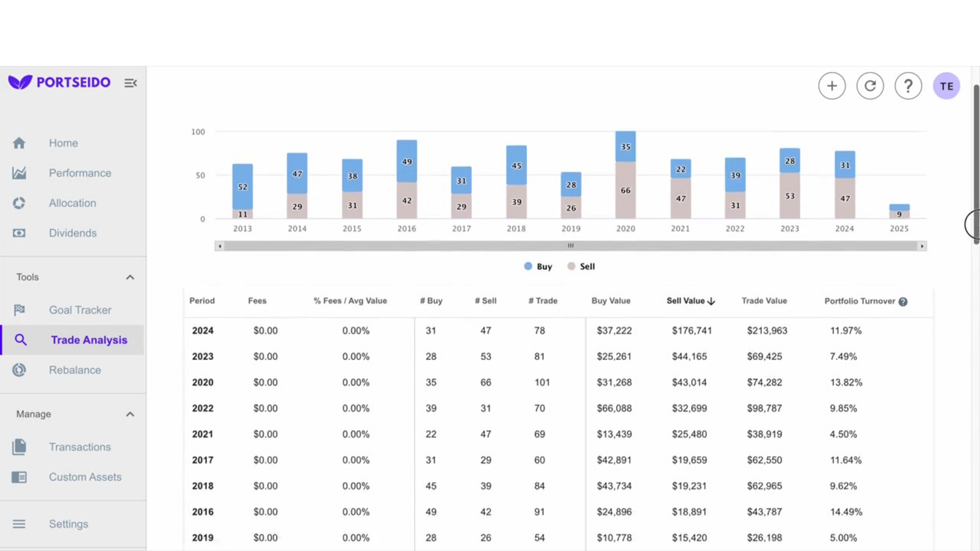Open Settings from the sidebar

click(68, 523)
